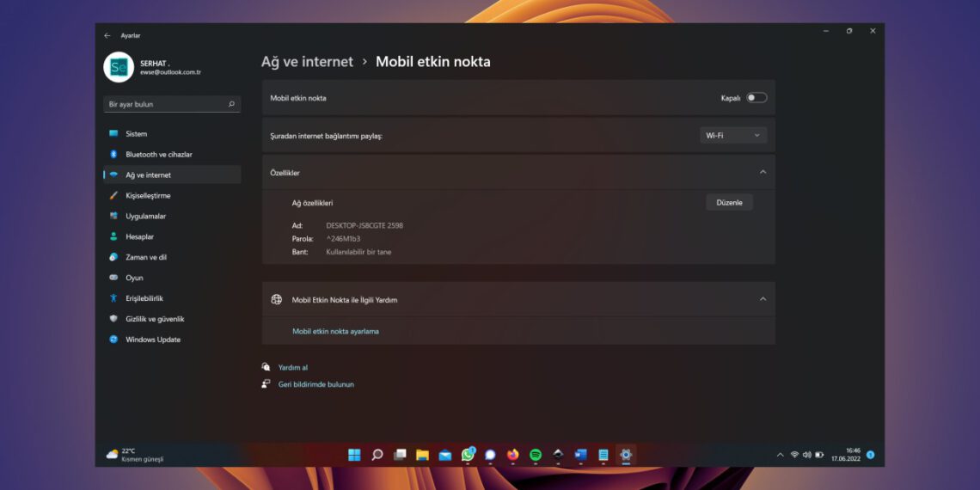Open Task View on the taskbar
Image resolution: width=980 pixels, height=490 pixels.
click(x=400, y=455)
